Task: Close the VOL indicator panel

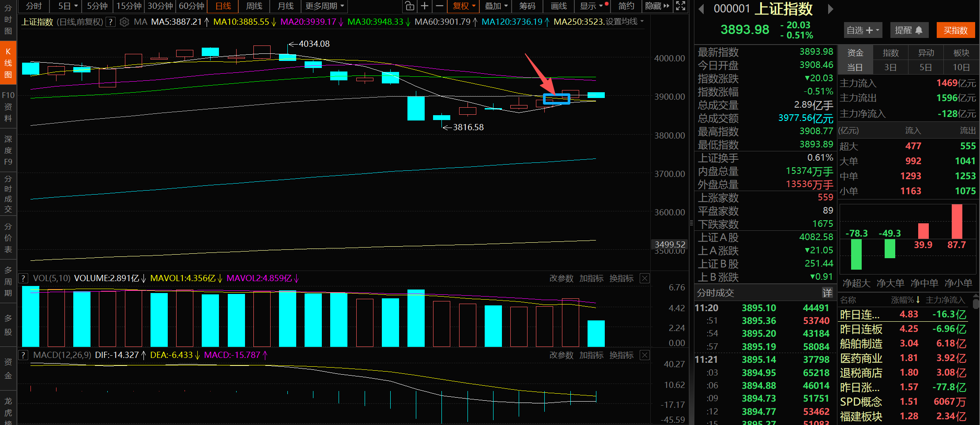Action: (x=645, y=278)
